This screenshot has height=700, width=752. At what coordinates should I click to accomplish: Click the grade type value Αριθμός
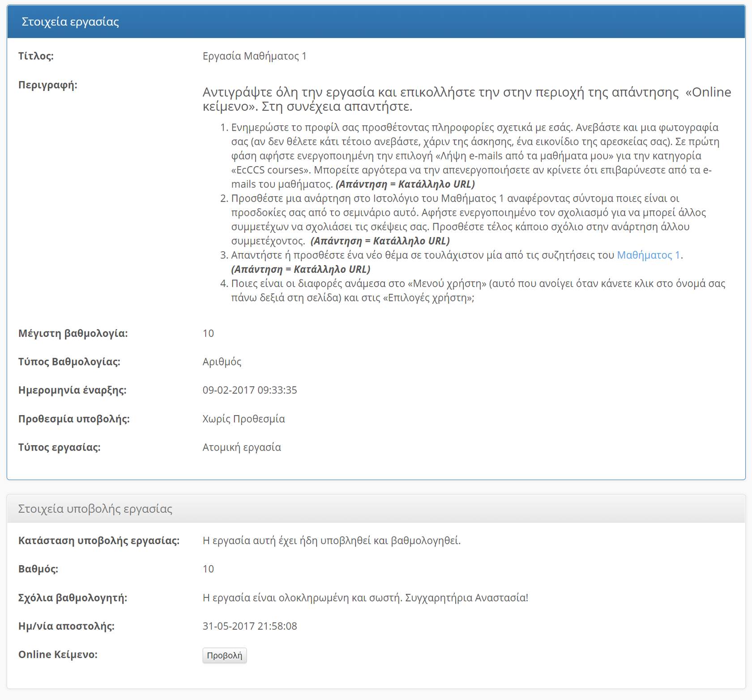222,362
